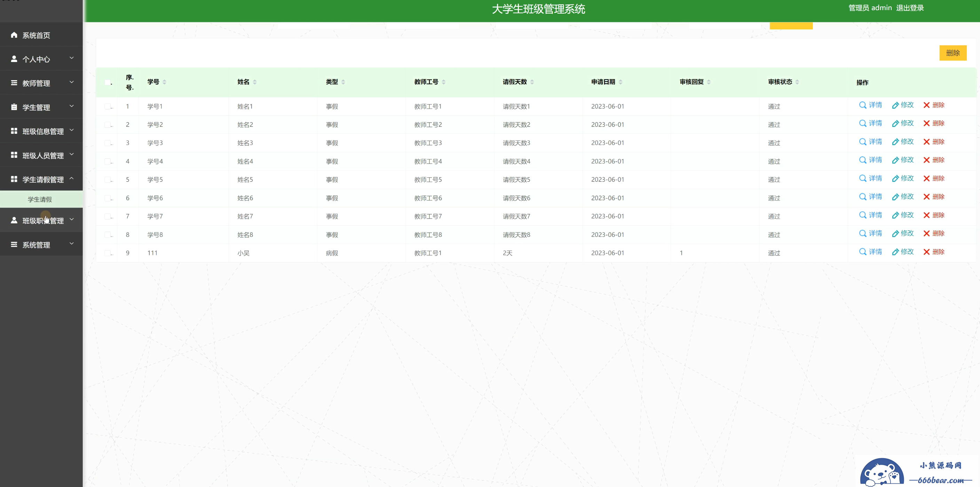Expand the 班级信息管理 chevron
Screen dimensions: 980x487
[x=72, y=130]
